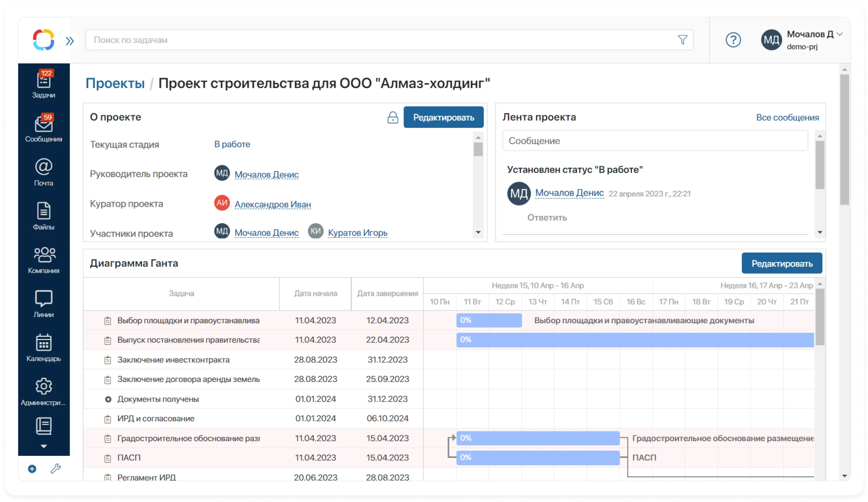The image size is (868, 502).
Task: Open the search filter icon
Action: [682, 40]
